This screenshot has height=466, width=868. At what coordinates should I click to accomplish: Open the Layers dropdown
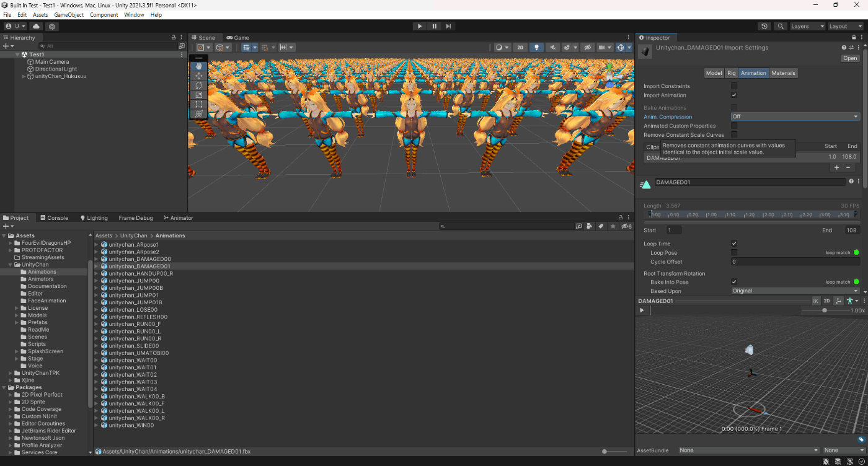[x=807, y=27]
